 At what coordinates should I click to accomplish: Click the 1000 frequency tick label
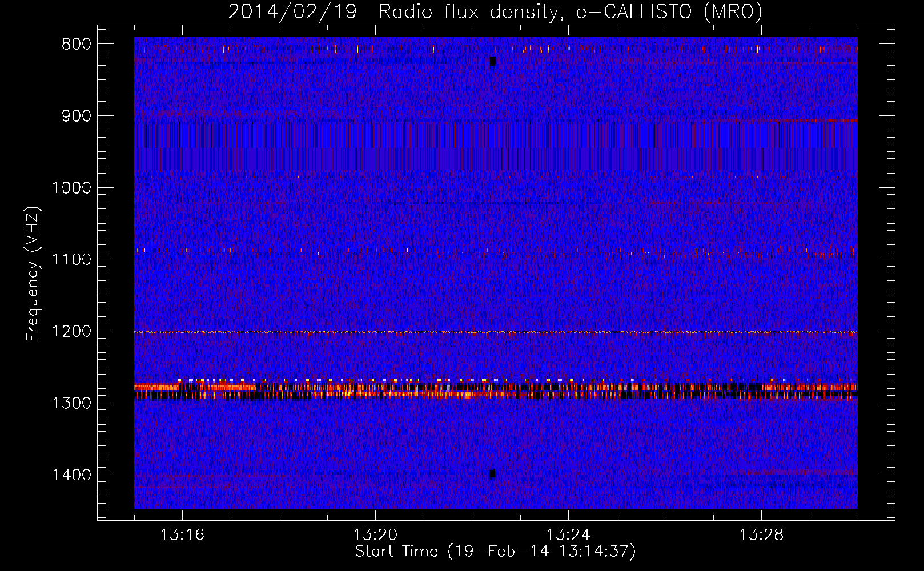[71, 188]
